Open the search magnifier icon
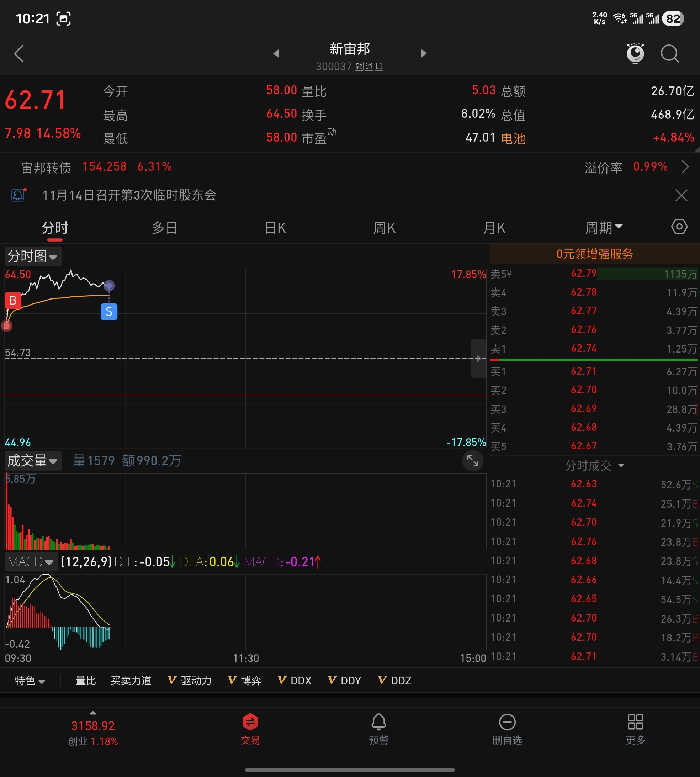Image resolution: width=700 pixels, height=777 pixels. coord(670,53)
